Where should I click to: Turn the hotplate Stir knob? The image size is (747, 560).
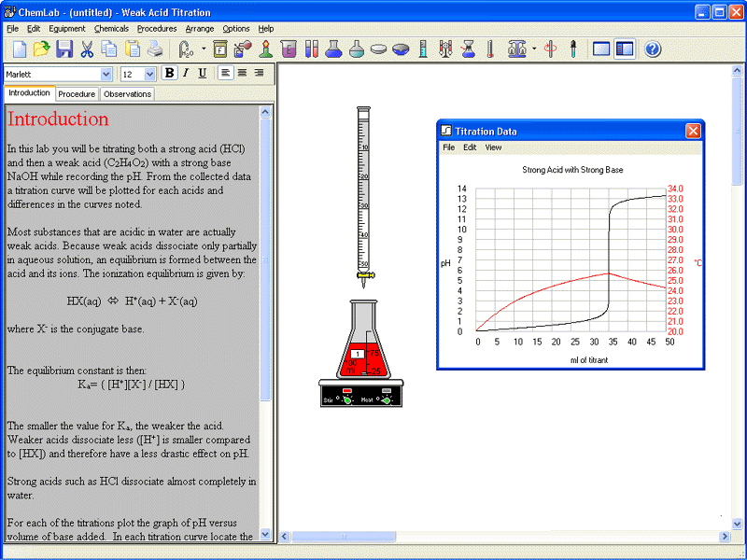tap(347, 400)
